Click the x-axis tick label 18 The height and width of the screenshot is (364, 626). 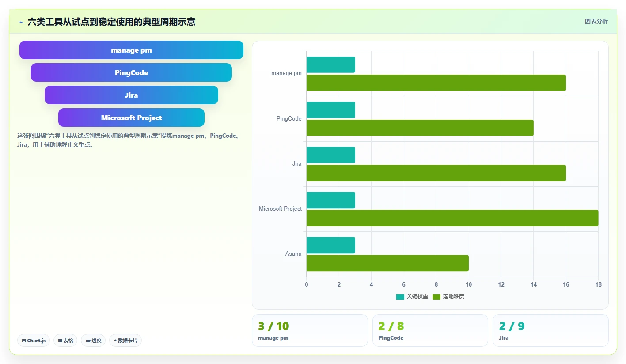pos(599,284)
